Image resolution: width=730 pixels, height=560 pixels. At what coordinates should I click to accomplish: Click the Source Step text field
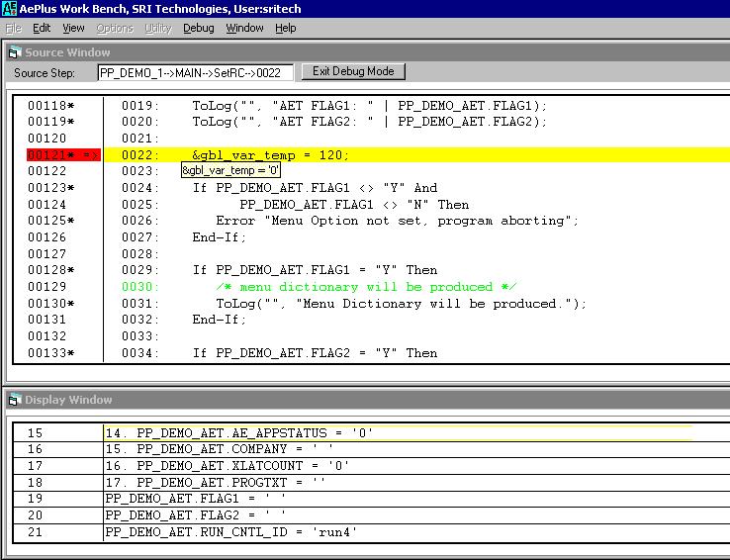tap(195, 72)
